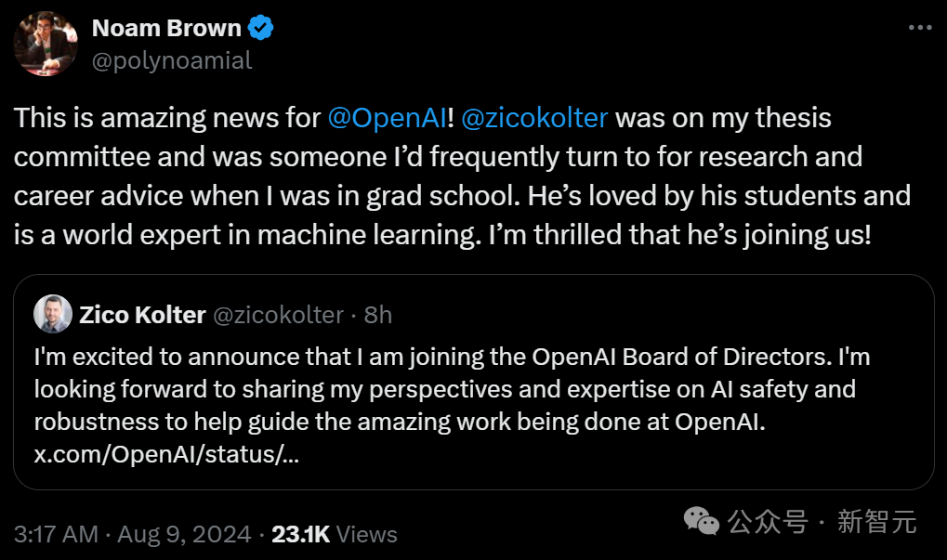
Task: Open the three-dot more options menu
Action: (920, 28)
